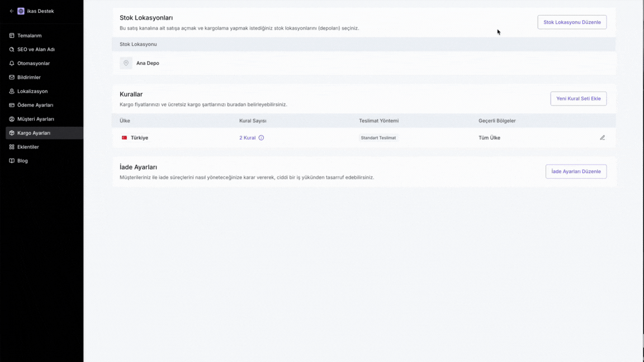Viewport: 644px width, 362px height.
Task: Click the Otomasyonlar bell icon
Action: click(12, 63)
